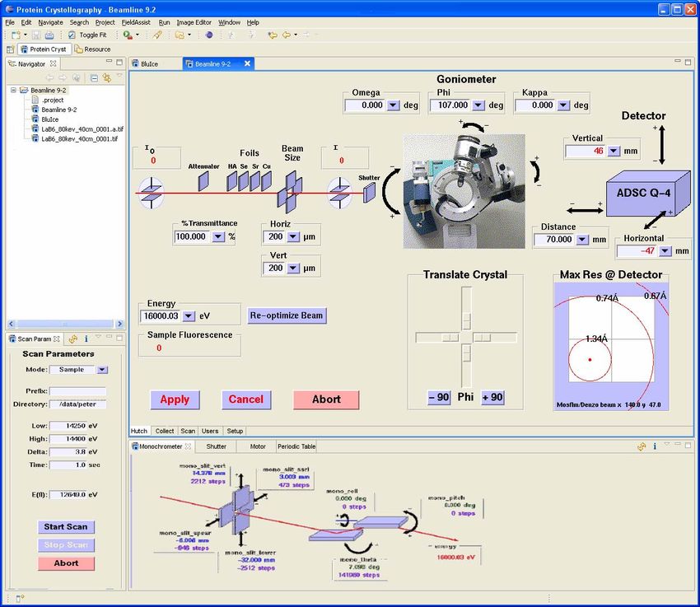This screenshot has width=700, height=607.
Task: Click the Navigator horizontal scrollbar
Action: pos(66,324)
